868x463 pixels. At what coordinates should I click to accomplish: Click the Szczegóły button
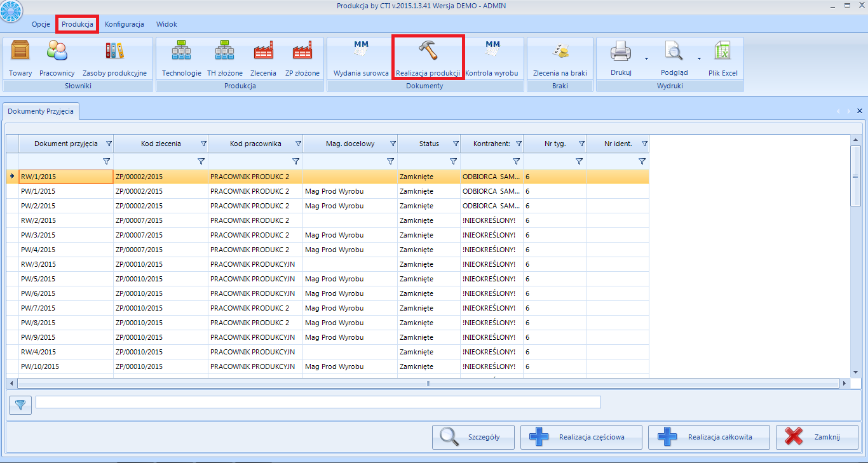[x=473, y=437]
